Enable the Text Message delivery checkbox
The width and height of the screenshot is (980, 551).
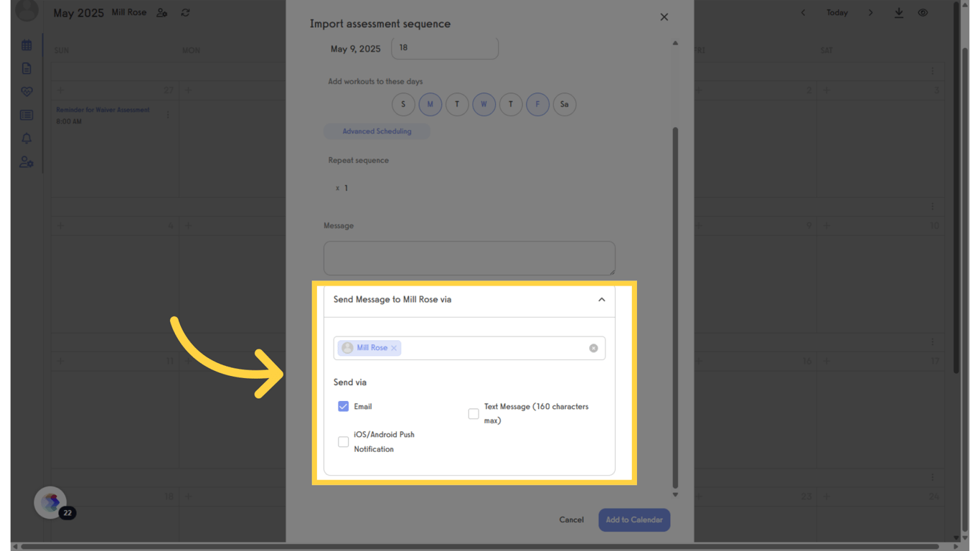coord(473,413)
